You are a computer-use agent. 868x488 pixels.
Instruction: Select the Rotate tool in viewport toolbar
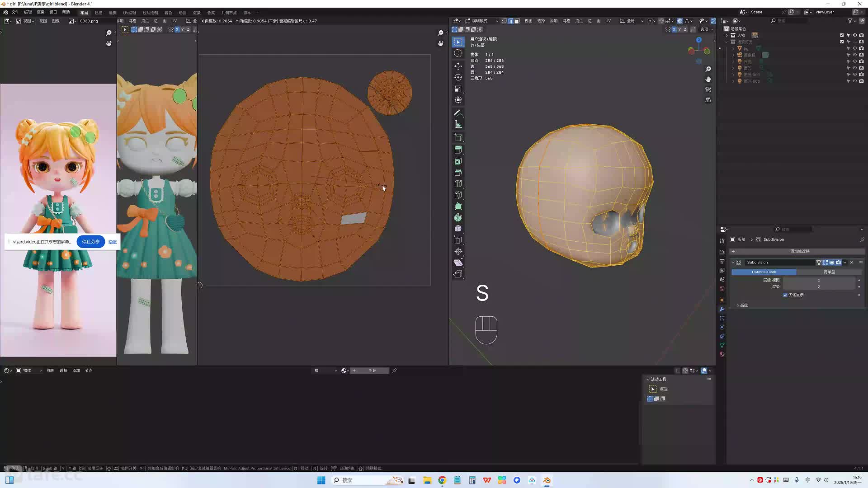tap(458, 77)
